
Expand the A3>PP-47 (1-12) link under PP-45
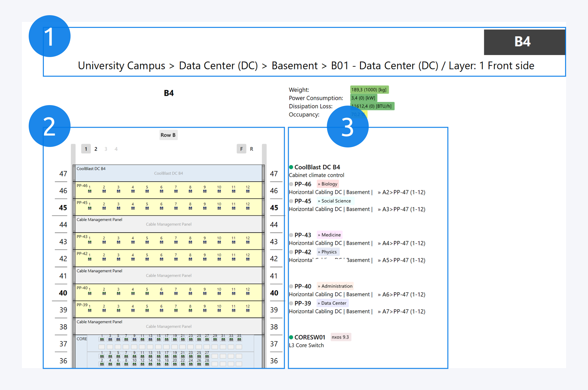click(401, 209)
